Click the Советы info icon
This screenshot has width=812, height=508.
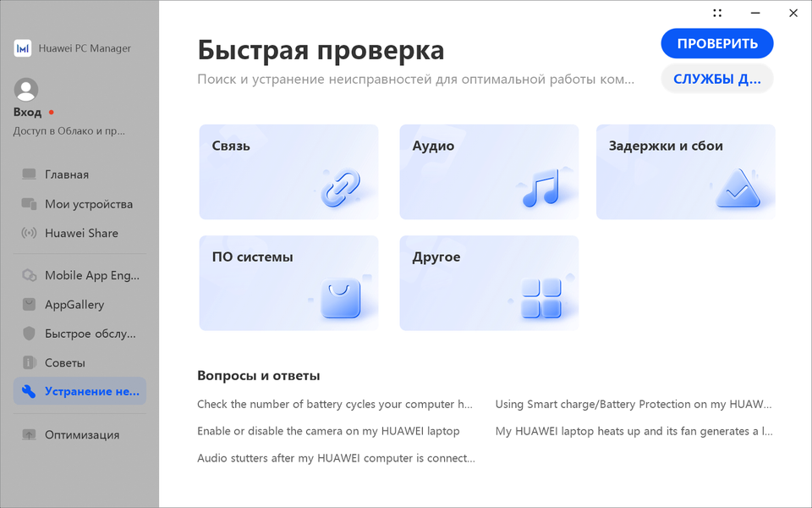pyautogui.click(x=29, y=362)
